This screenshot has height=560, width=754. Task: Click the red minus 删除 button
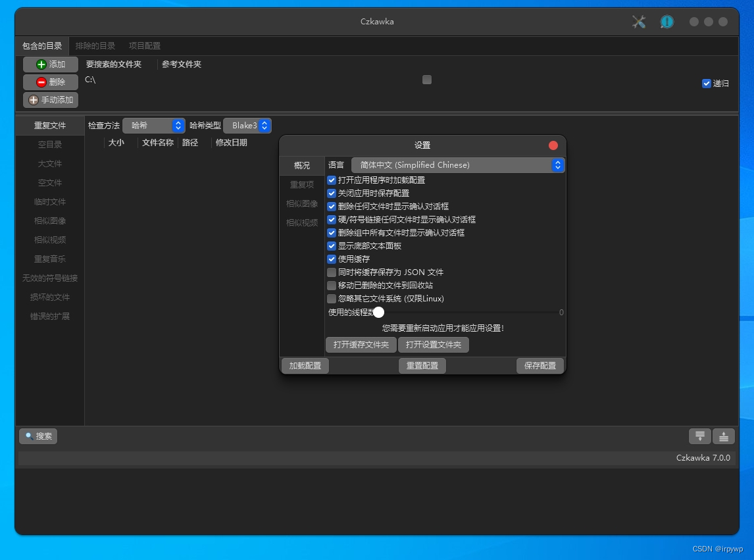point(51,82)
